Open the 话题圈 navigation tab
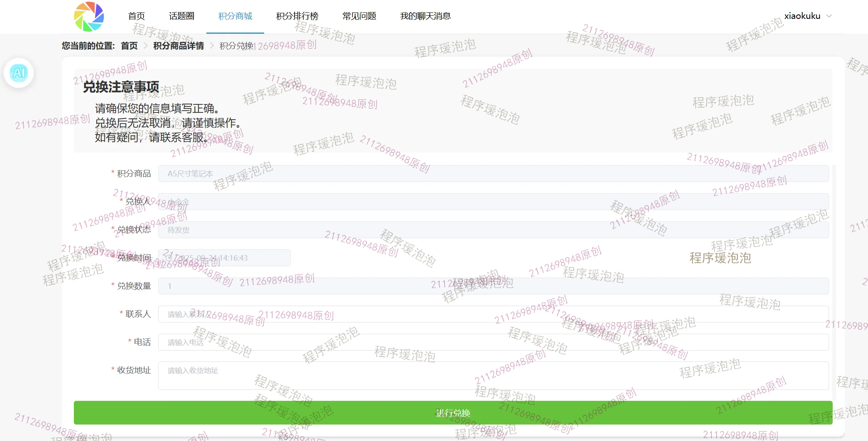 tap(181, 16)
